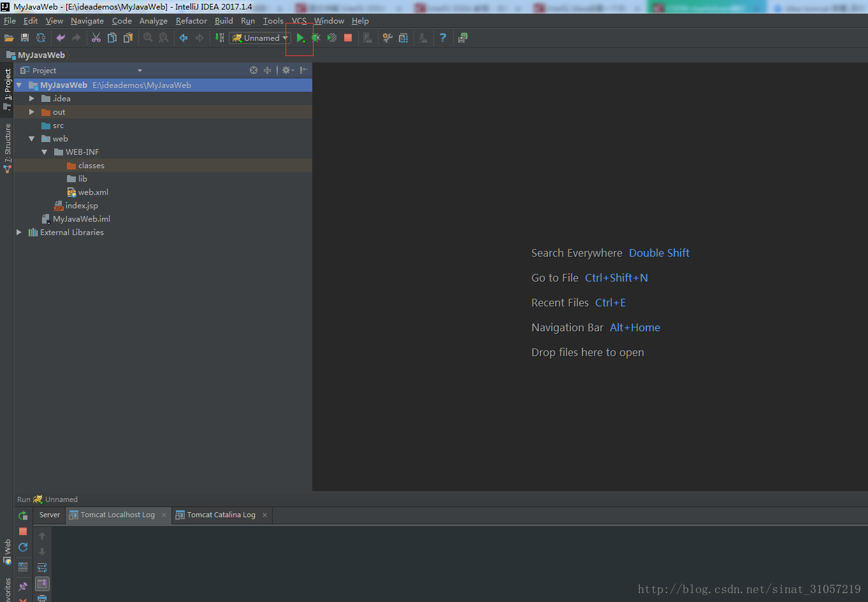
Task: Close the Tomcat Catalina Log tab
Action: 265,515
